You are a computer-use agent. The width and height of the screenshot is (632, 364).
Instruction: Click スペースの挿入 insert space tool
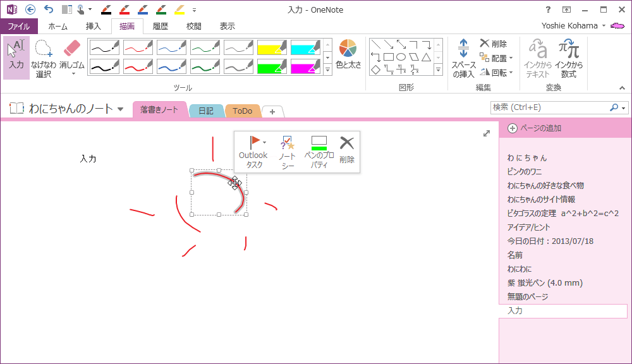[463, 58]
